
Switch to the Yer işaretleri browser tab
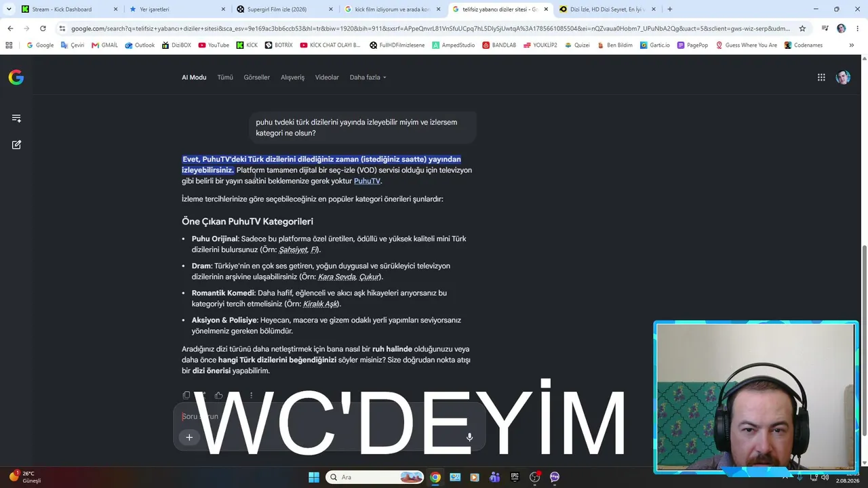(x=176, y=9)
